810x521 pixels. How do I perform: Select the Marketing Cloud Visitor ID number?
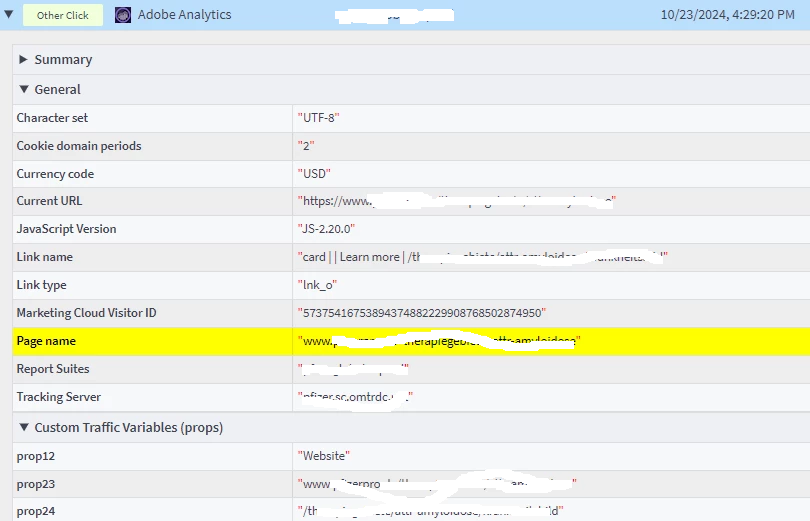coord(422,313)
